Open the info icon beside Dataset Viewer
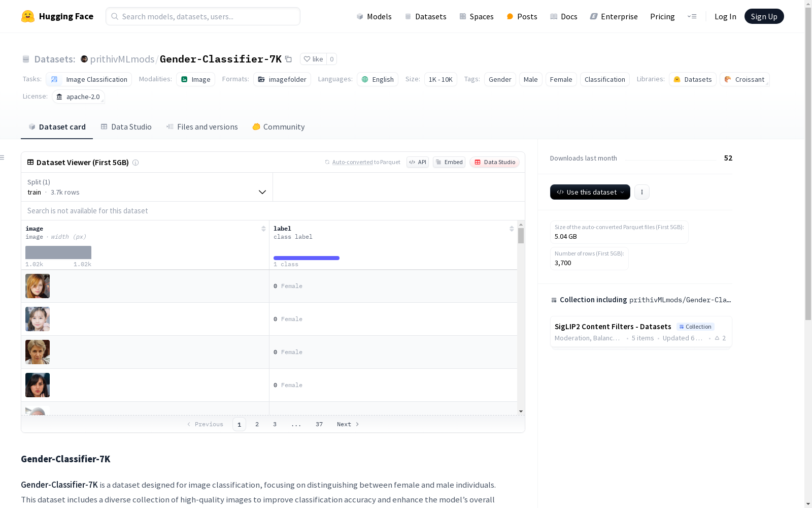The width and height of the screenshot is (812, 508). pyautogui.click(x=136, y=163)
